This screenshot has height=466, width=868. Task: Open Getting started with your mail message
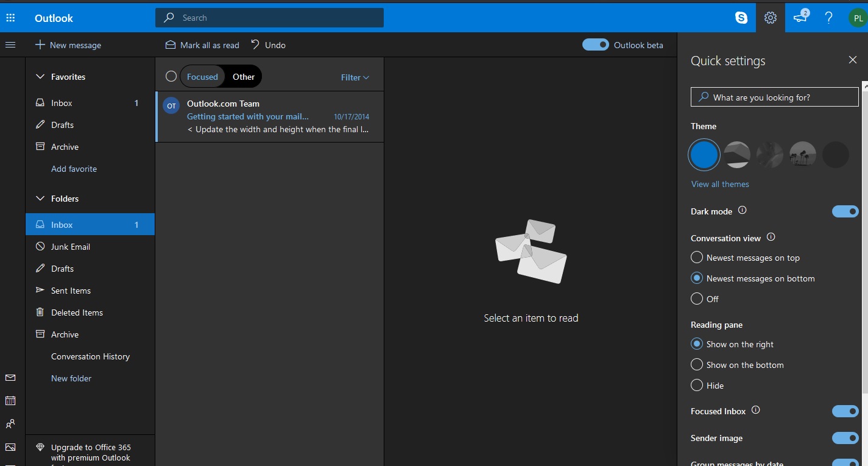click(x=270, y=116)
